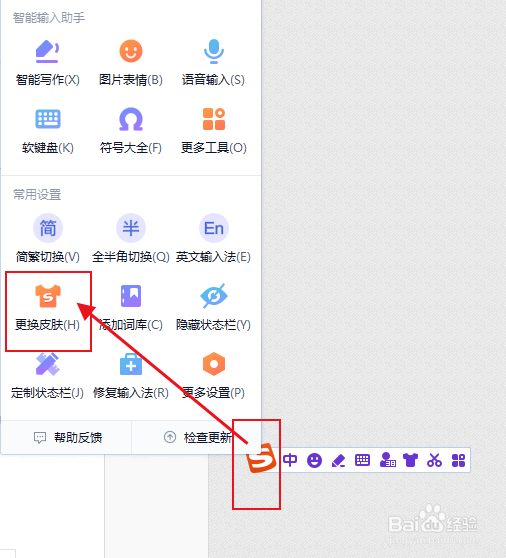The height and width of the screenshot is (558, 506).
Task: Open 添加词库(C) add dictionary
Action: 131,308
